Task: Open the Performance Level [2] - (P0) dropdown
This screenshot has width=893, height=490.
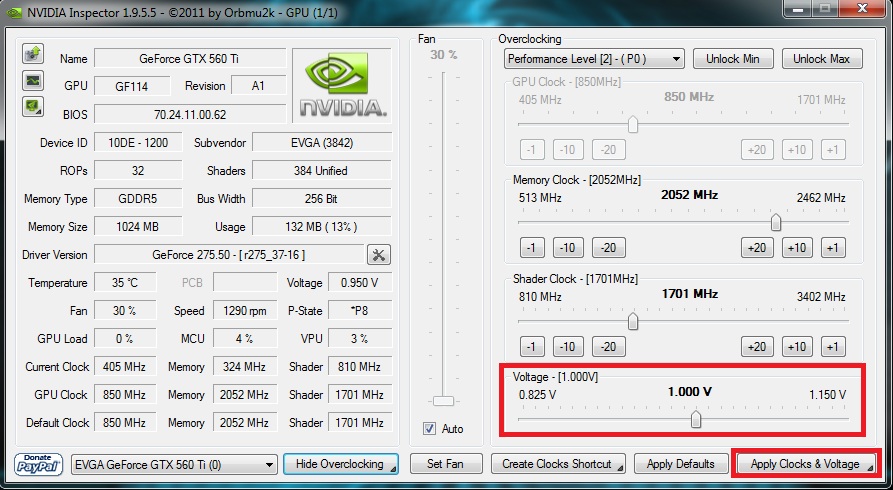Action: coord(594,59)
